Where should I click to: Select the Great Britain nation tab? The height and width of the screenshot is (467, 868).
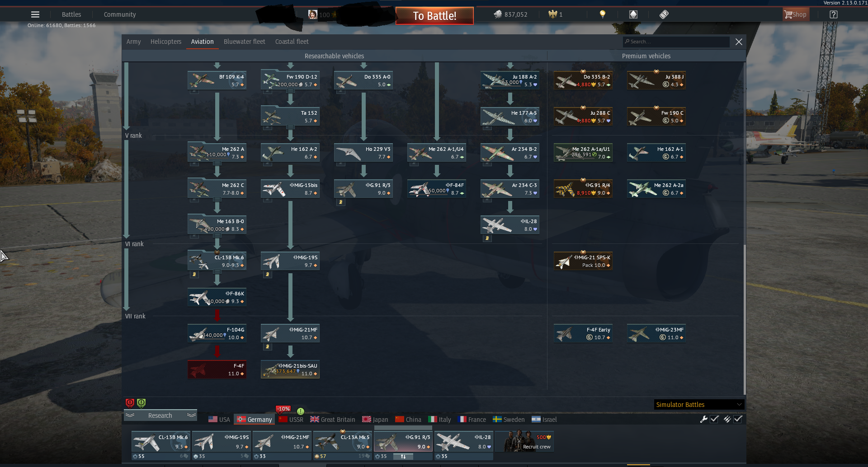333,420
